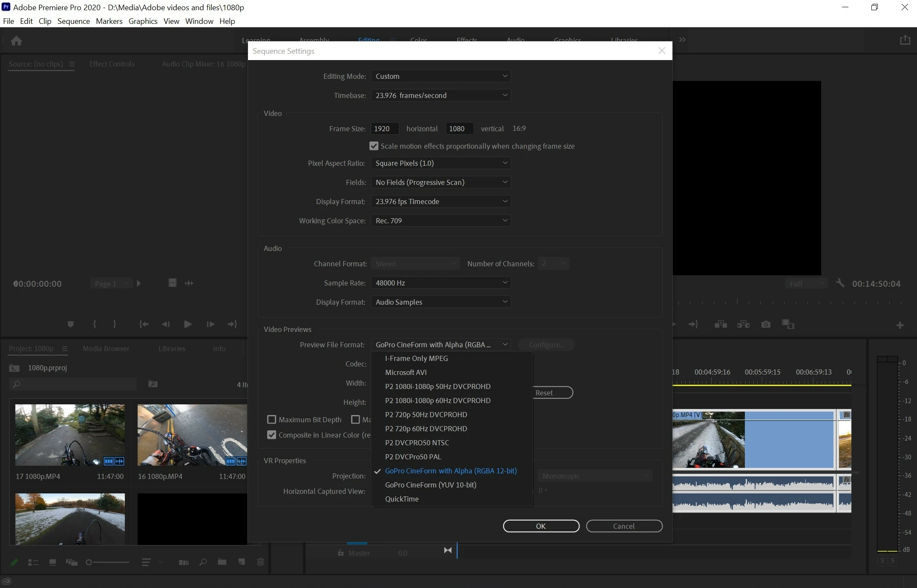Click the Export Frame camera icon
Image resolution: width=917 pixels, height=588 pixels.
pos(766,325)
